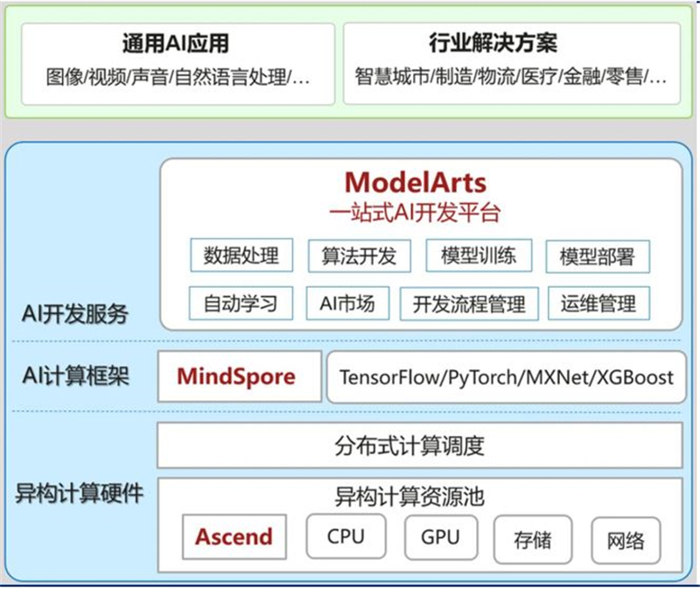Click the MindSpore framework box
This screenshot has width=700, height=589.
pyautogui.click(x=239, y=377)
